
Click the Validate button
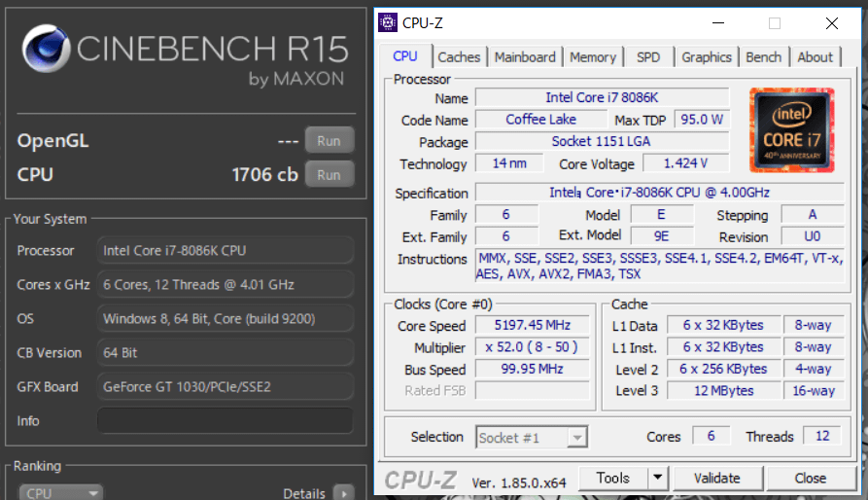point(717,478)
